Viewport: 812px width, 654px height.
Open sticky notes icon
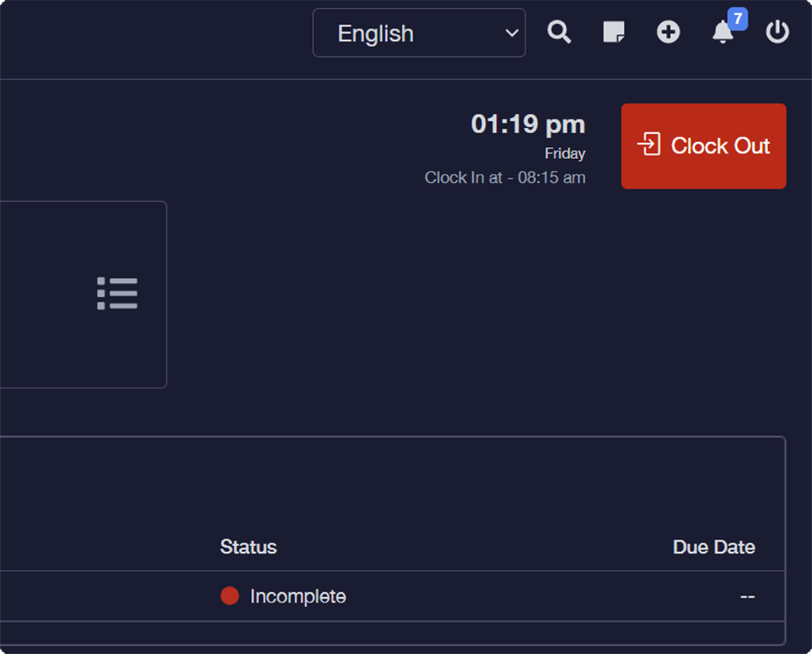click(614, 32)
